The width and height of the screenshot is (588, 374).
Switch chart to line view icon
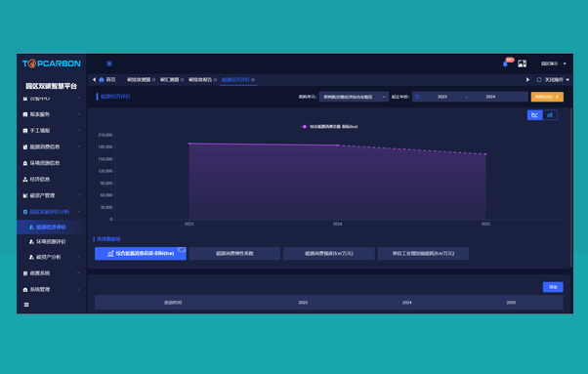click(x=534, y=115)
